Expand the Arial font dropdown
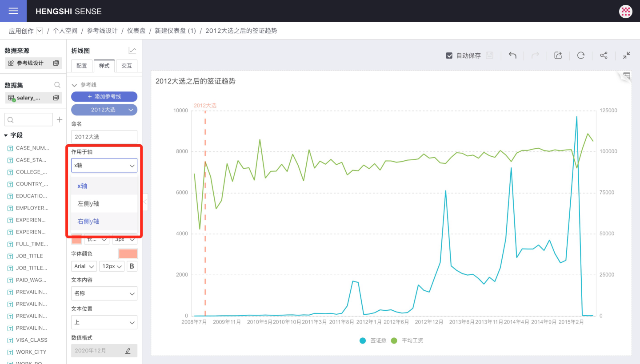This screenshot has width=640, height=364. click(x=84, y=266)
